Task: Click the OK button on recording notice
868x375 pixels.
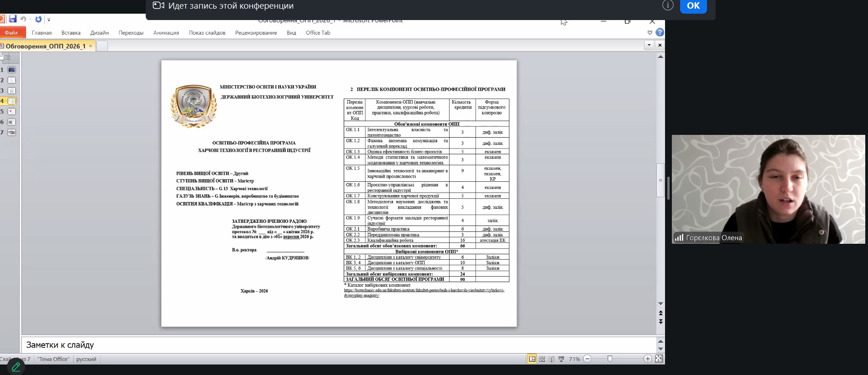Action: click(693, 6)
